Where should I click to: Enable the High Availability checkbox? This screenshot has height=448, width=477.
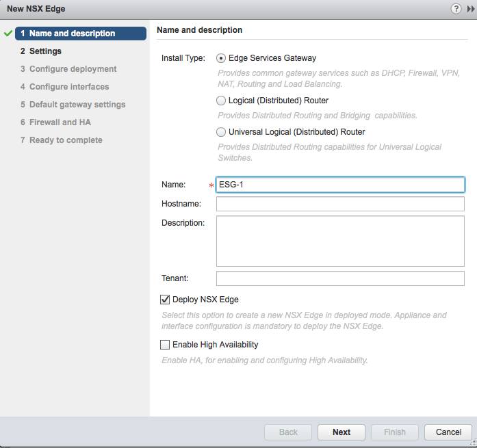click(165, 345)
